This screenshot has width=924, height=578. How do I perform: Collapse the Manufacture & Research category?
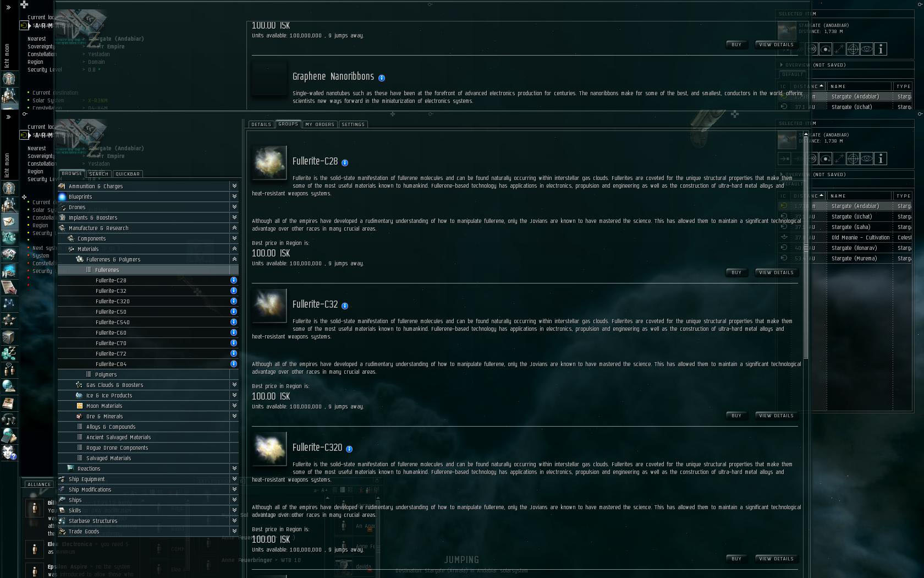click(234, 228)
